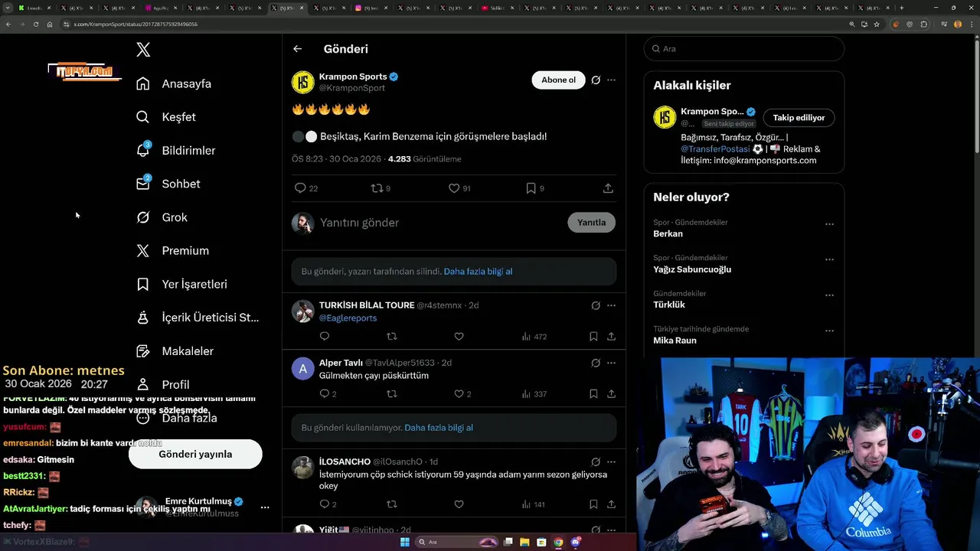Viewport: 980px width, 551px height.
Task: View analytics showing 472 views
Action: pos(534,337)
